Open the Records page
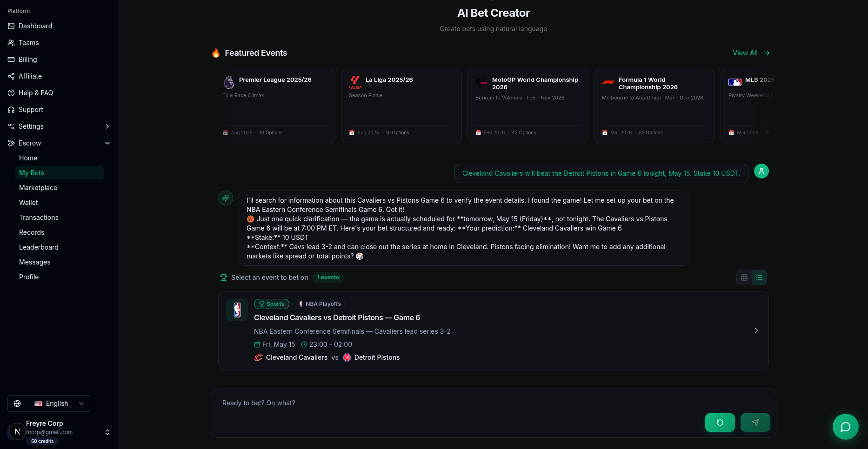This screenshot has height=449, width=868. tap(60, 232)
